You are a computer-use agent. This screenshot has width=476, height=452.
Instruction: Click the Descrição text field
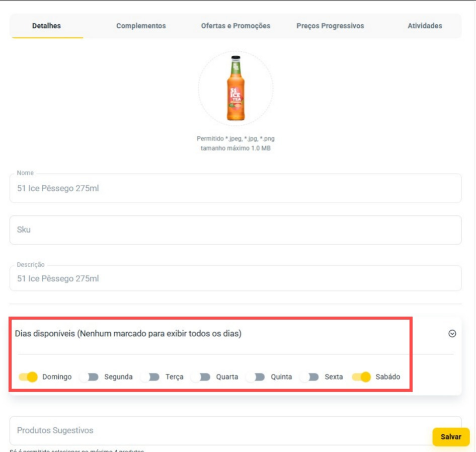point(235,278)
